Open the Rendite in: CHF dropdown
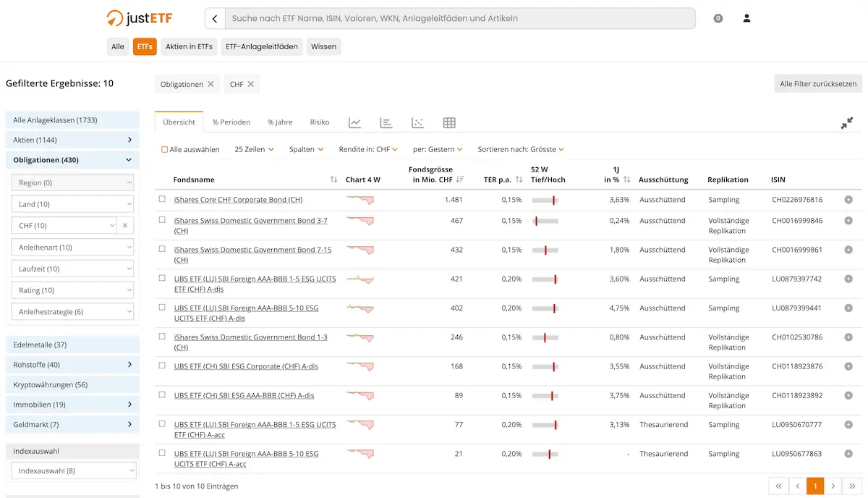 click(x=369, y=149)
